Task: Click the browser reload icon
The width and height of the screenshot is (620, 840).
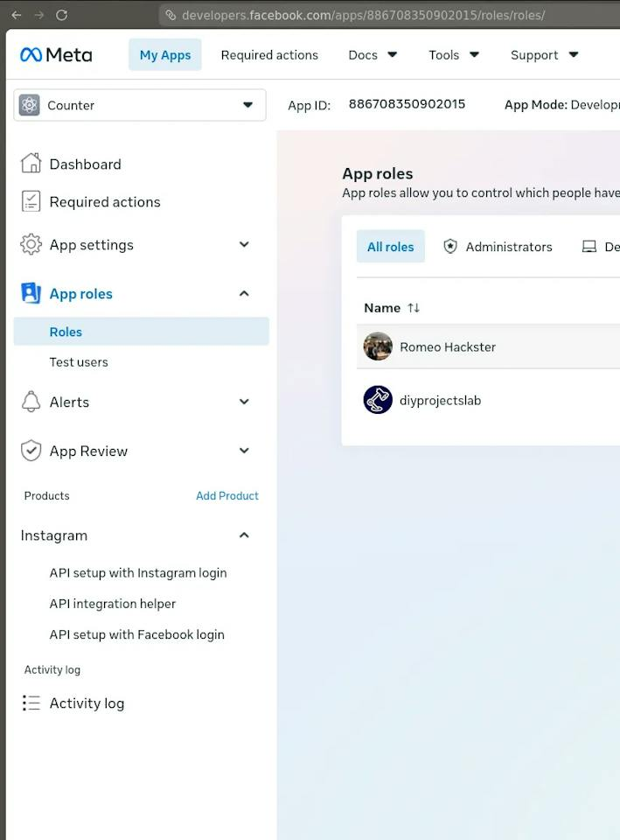Action: coord(61,15)
